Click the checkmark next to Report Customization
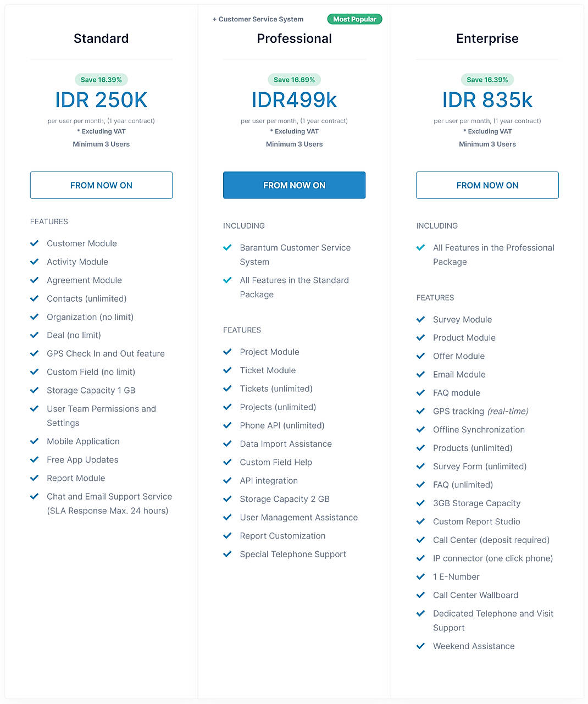Viewport: 588px width, 704px height. point(228,536)
